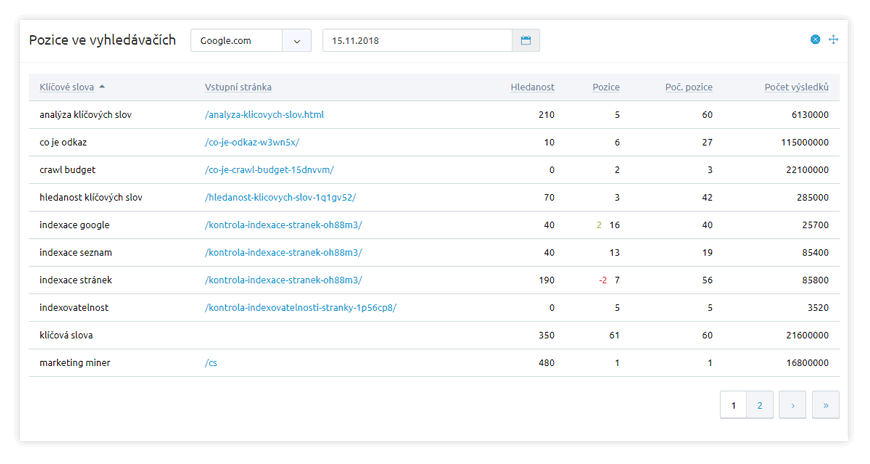Open the Google.com search engine dropdown

[251, 41]
